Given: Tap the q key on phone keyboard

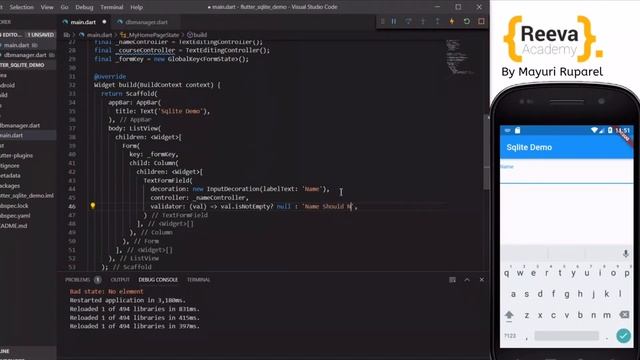Looking at the screenshot, I should [x=507, y=273].
